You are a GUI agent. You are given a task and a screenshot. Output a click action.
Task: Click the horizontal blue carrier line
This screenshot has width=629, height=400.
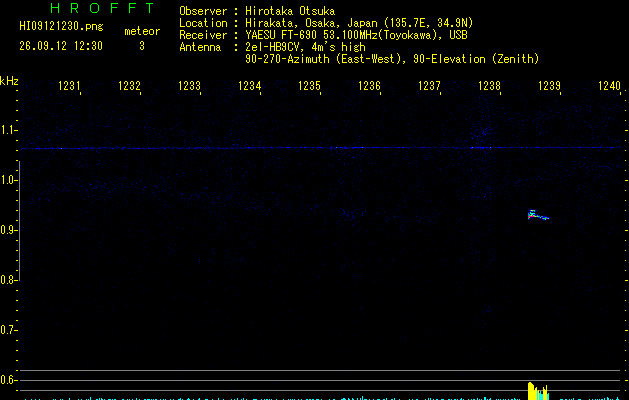[x=323, y=148]
